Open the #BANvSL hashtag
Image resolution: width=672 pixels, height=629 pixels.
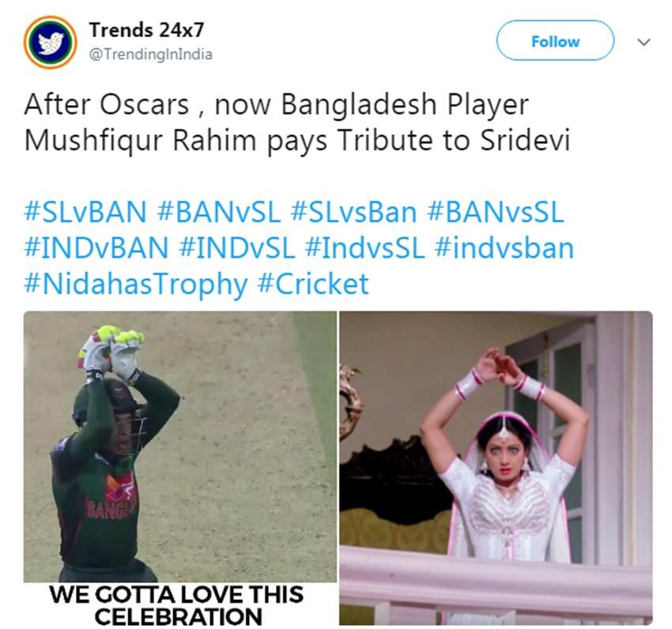click(218, 212)
